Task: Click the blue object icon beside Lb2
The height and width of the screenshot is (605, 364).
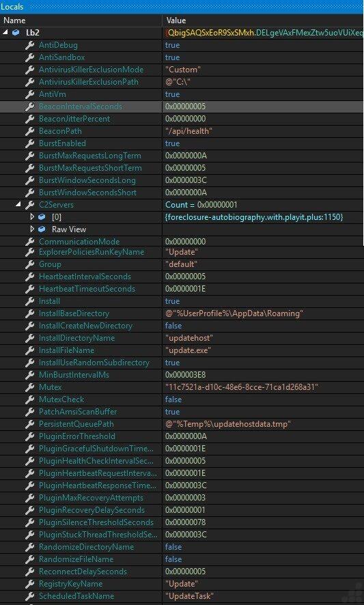Action: pyautogui.click(x=16, y=33)
